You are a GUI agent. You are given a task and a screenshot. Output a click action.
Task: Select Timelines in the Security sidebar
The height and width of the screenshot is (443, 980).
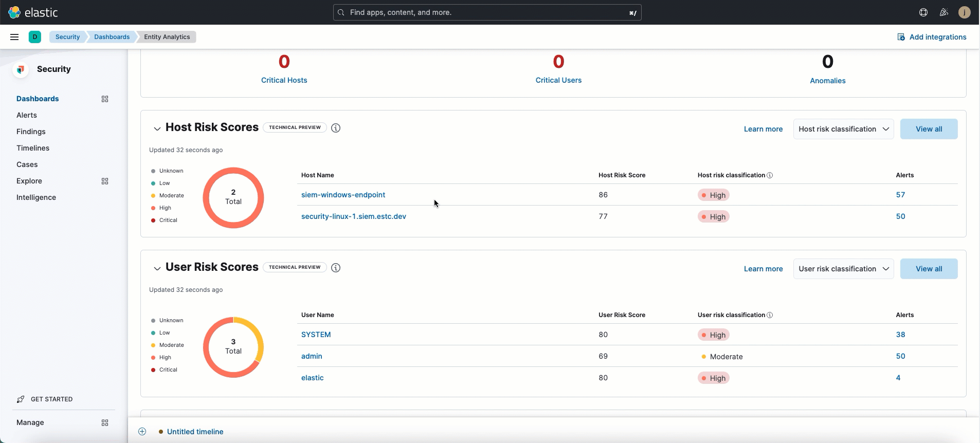(x=33, y=148)
